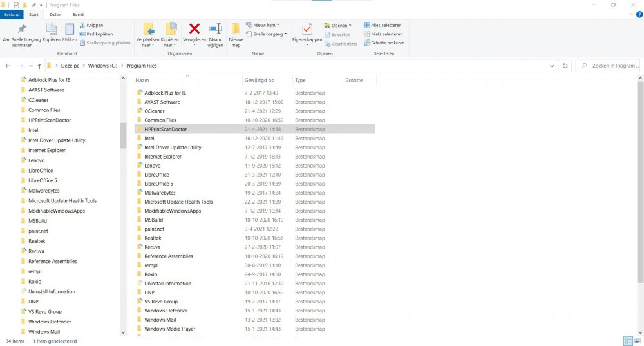Screen dimensions: 644x346
Task: Click Alles selecteren in the ribbon
Action: pyautogui.click(x=384, y=26)
